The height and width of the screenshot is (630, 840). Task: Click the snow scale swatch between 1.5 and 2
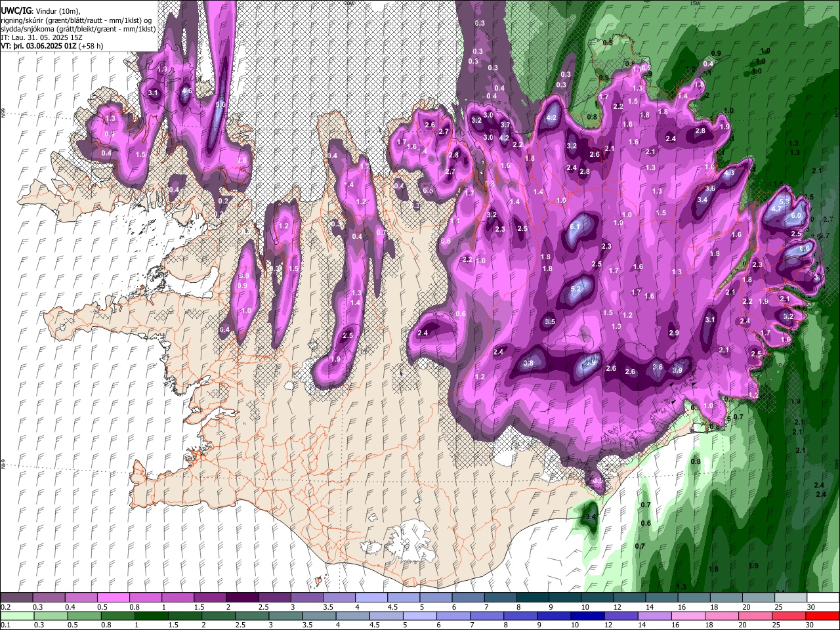click(210, 598)
